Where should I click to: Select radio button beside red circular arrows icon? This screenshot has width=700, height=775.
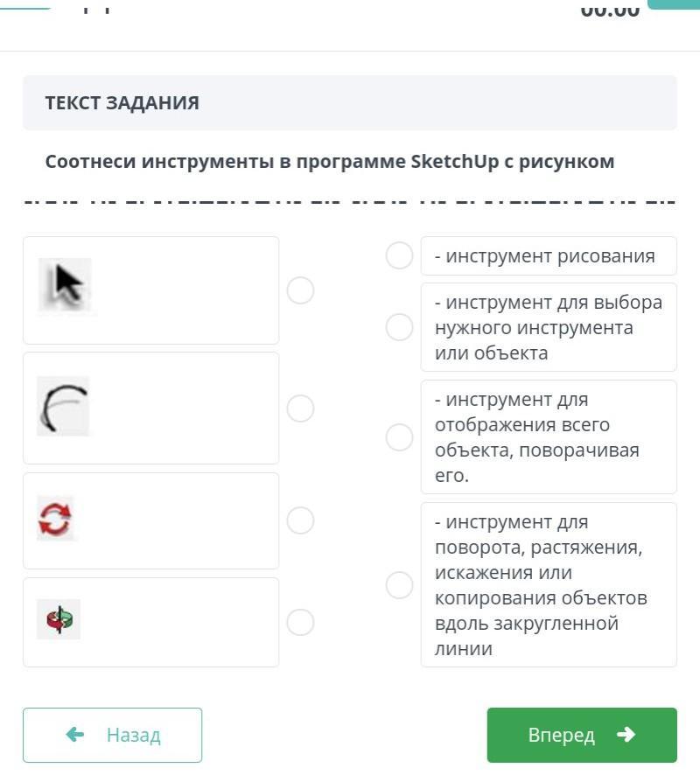coord(300,520)
